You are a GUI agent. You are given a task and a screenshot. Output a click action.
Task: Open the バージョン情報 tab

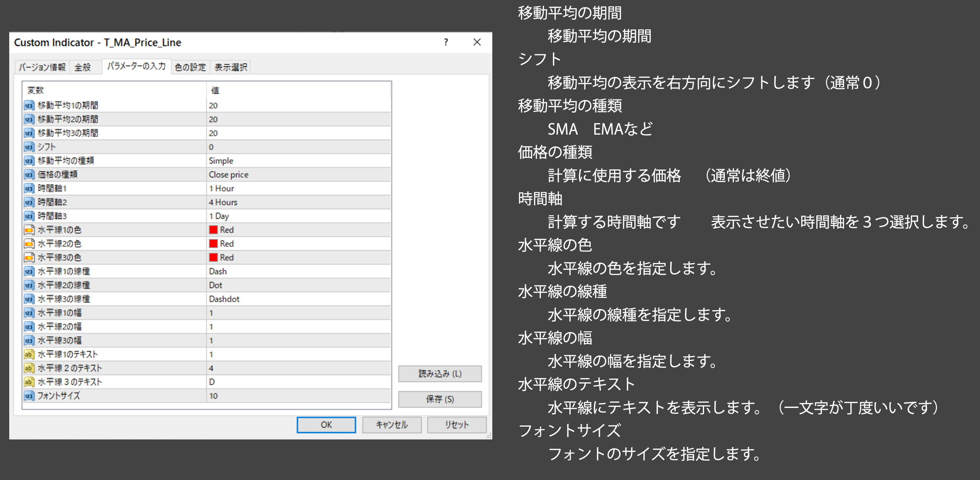(x=42, y=67)
